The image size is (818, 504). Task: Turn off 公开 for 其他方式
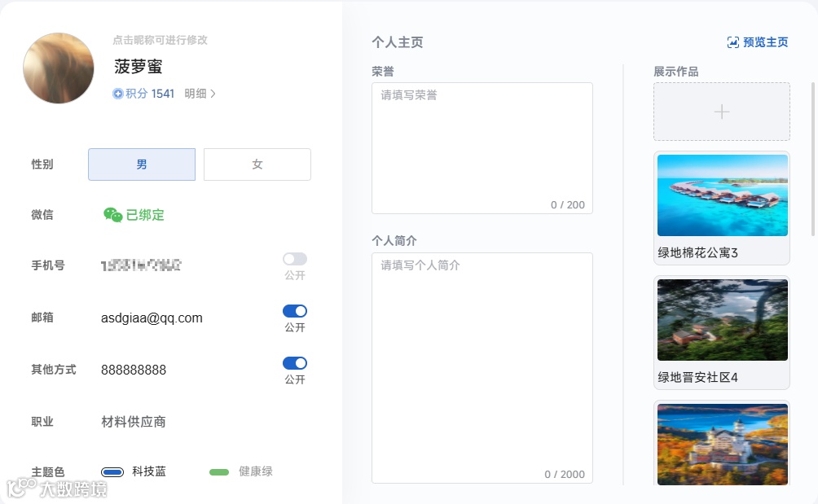(294, 363)
